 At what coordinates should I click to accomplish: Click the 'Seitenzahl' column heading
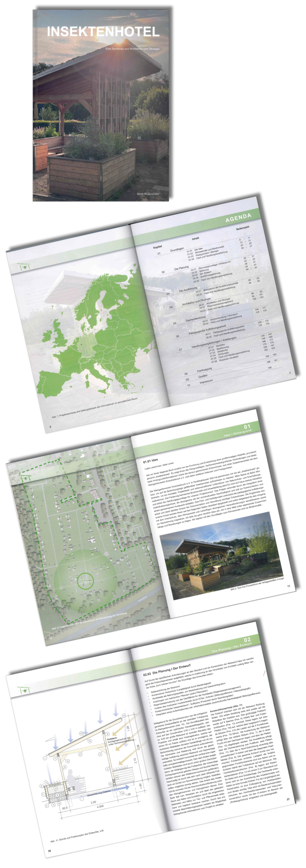pyautogui.click(x=243, y=228)
